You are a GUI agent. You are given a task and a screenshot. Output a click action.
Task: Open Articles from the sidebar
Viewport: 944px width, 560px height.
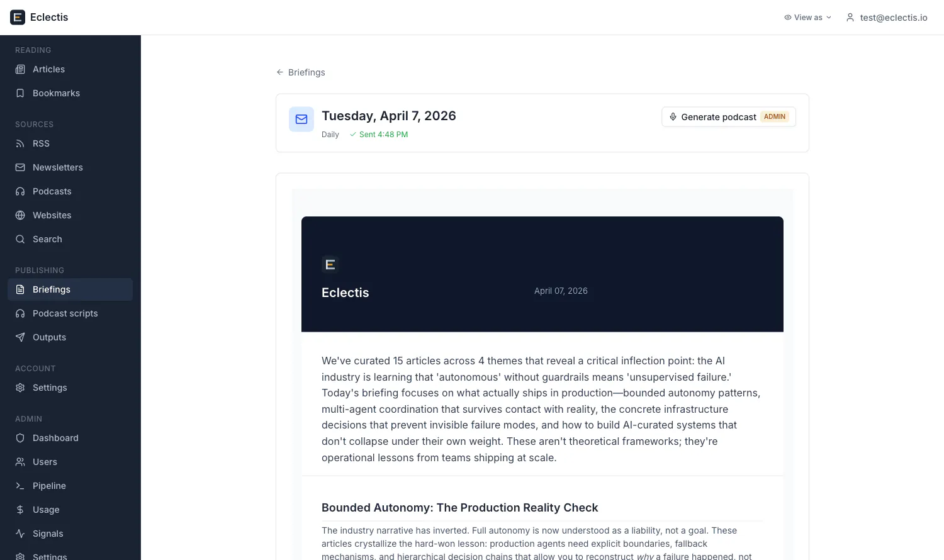(x=70, y=69)
